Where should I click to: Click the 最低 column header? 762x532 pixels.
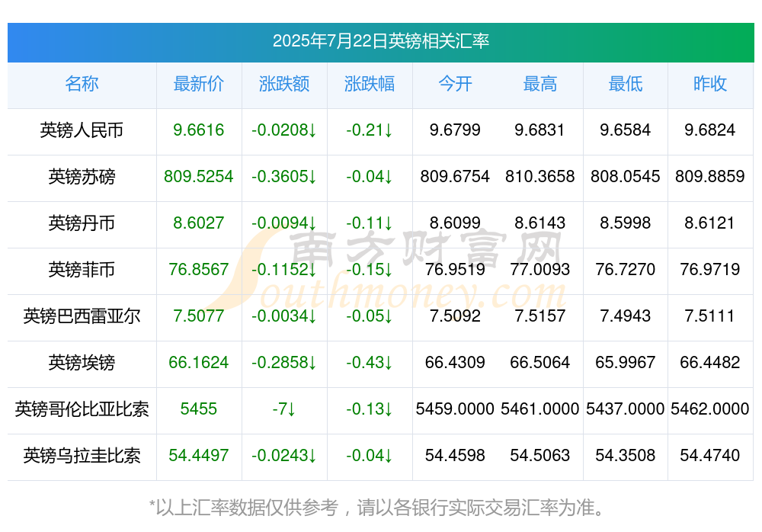(626, 84)
